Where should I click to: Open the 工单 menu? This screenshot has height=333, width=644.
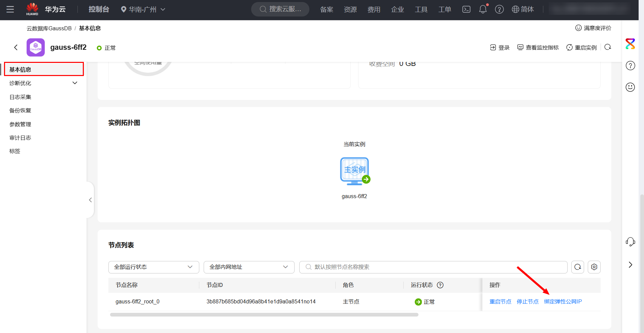[444, 9]
